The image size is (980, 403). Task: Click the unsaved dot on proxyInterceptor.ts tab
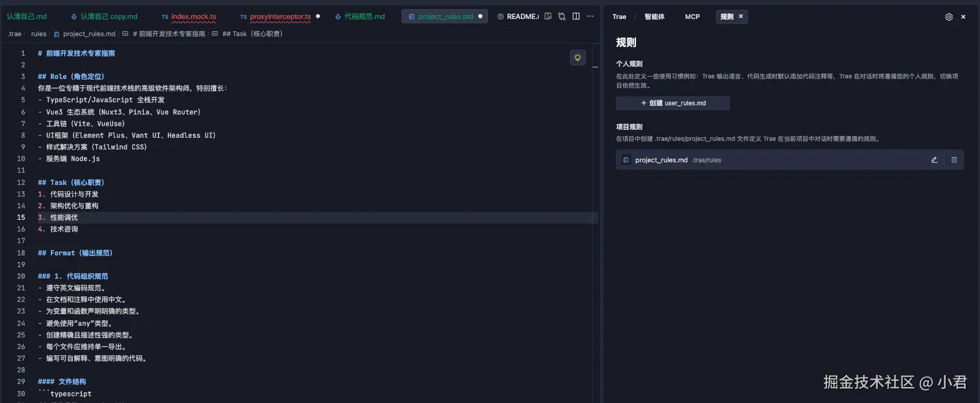tap(318, 17)
